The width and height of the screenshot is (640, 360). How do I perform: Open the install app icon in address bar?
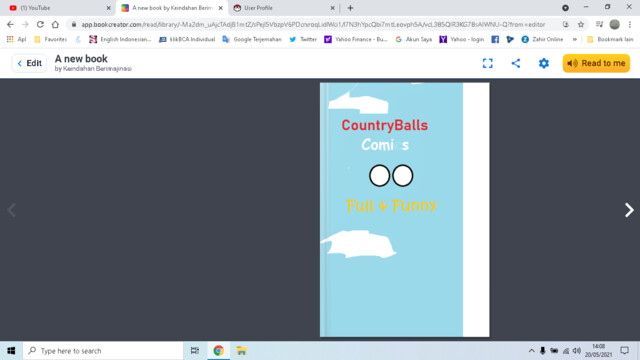click(x=566, y=24)
